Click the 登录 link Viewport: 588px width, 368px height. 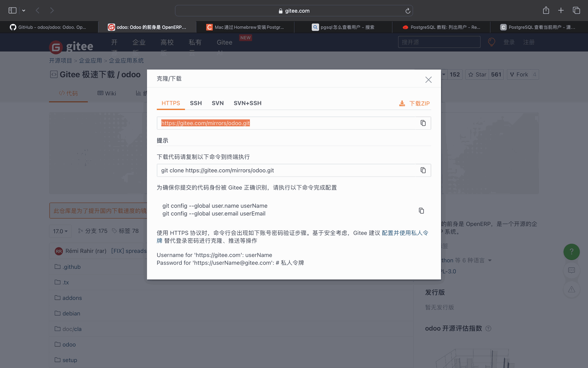point(509,42)
